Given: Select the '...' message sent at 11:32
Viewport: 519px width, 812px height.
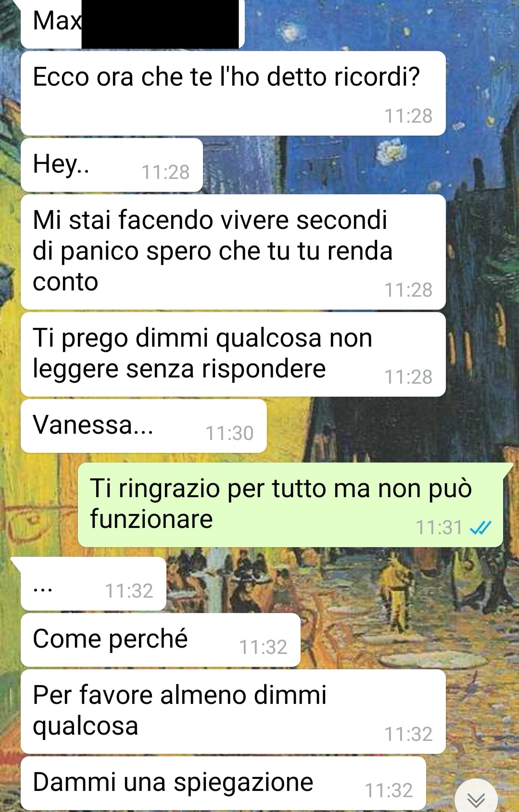Looking at the screenshot, I should coord(93,584).
